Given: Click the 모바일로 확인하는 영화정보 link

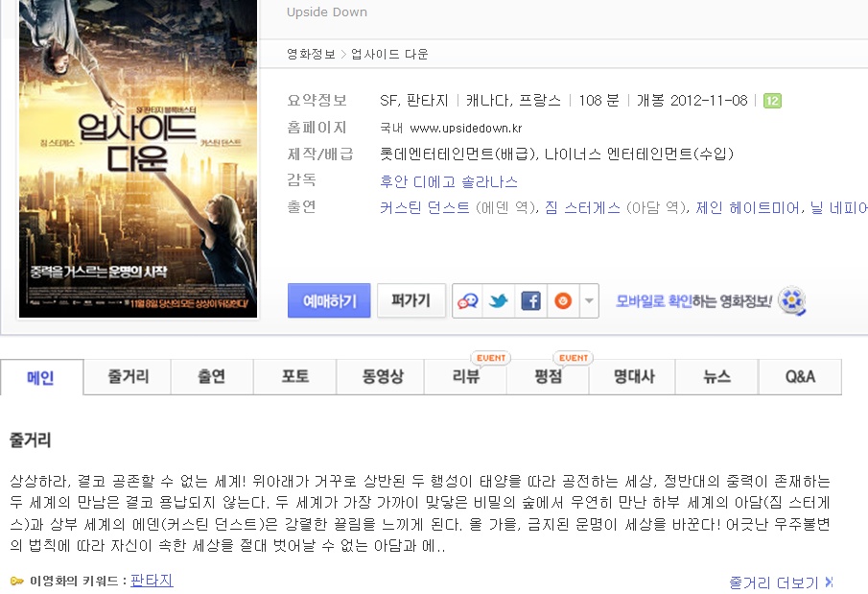Looking at the screenshot, I should [693, 301].
